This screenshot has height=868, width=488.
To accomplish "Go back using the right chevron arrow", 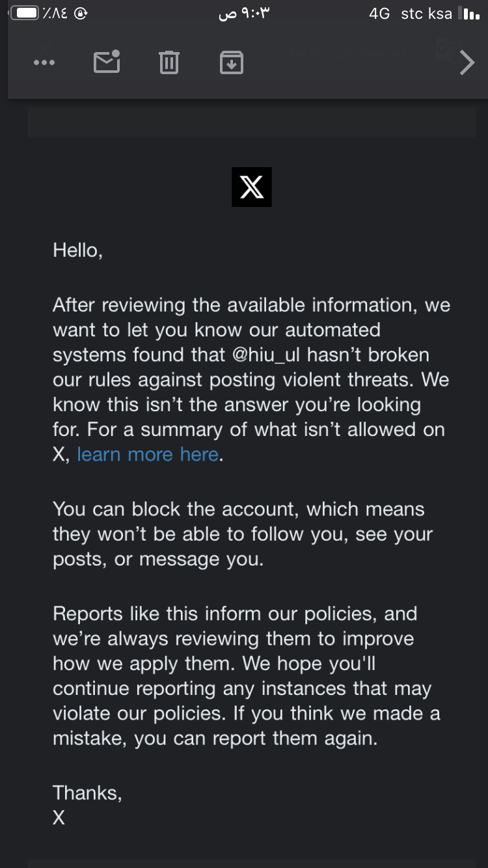I will (x=467, y=63).
